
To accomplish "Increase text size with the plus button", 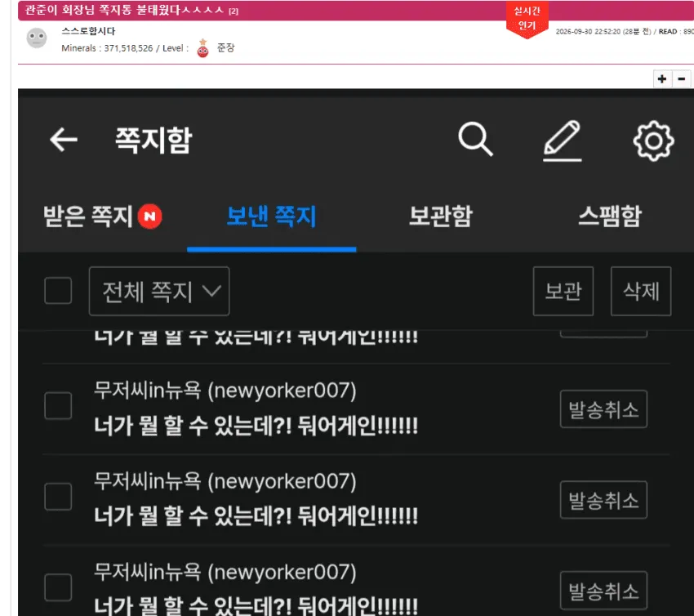I will pyautogui.click(x=662, y=78).
